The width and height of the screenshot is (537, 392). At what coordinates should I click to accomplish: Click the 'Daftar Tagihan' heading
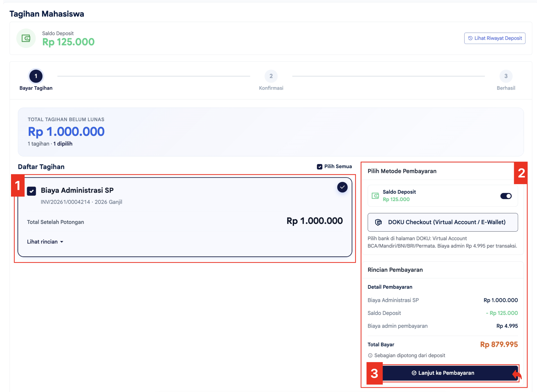(41, 167)
